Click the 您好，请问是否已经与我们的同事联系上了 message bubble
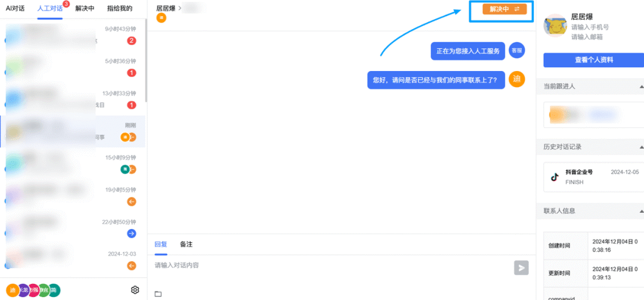 [x=436, y=81]
